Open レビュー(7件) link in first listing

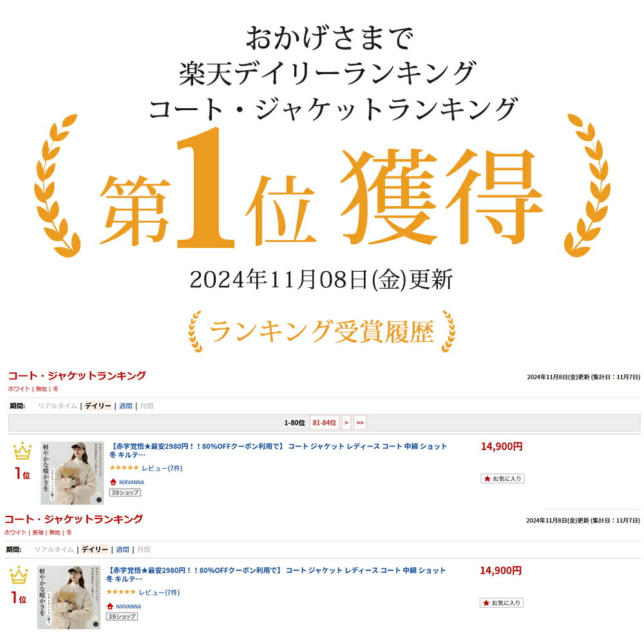[162, 468]
